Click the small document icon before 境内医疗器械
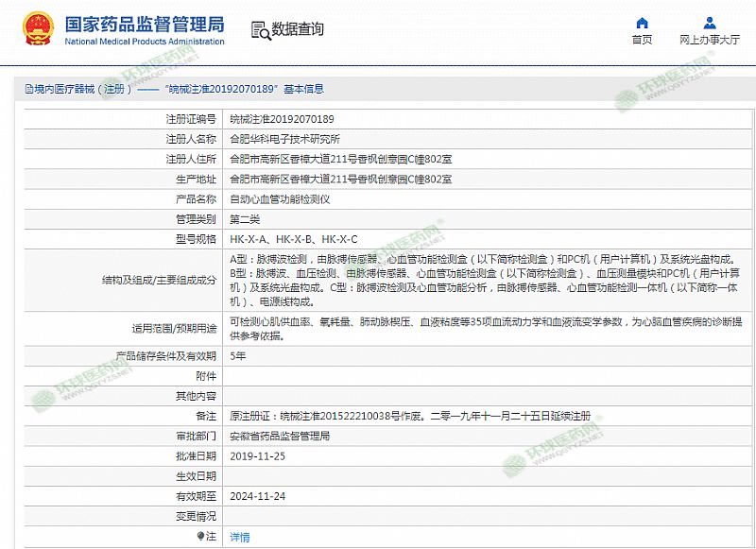This screenshot has width=756, height=549. (28, 89)
